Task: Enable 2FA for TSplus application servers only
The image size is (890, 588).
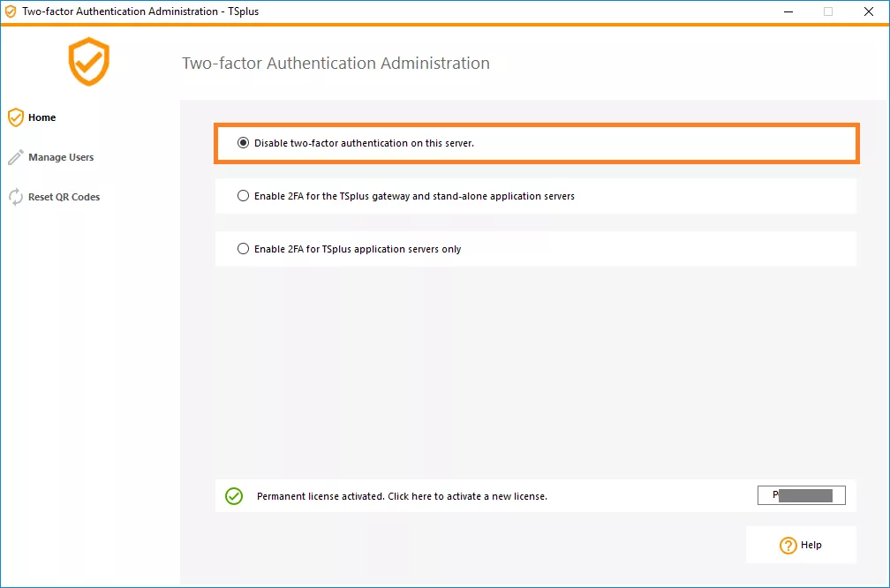Action: 243,248
